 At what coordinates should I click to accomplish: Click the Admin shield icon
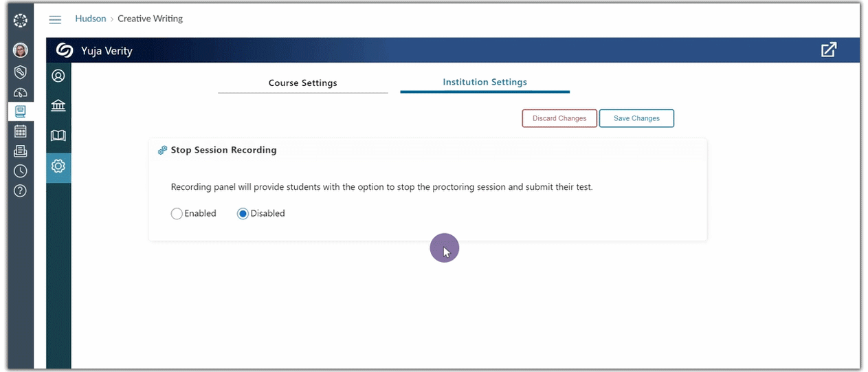(21, 72)
